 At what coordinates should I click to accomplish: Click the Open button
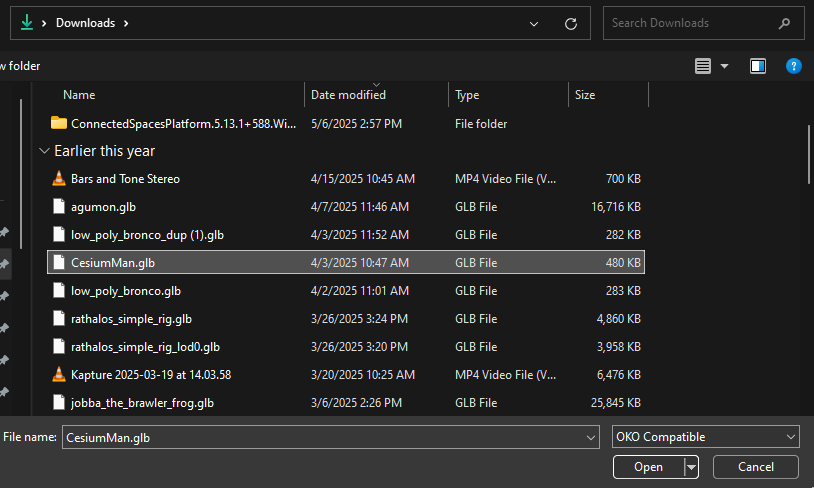648,467
